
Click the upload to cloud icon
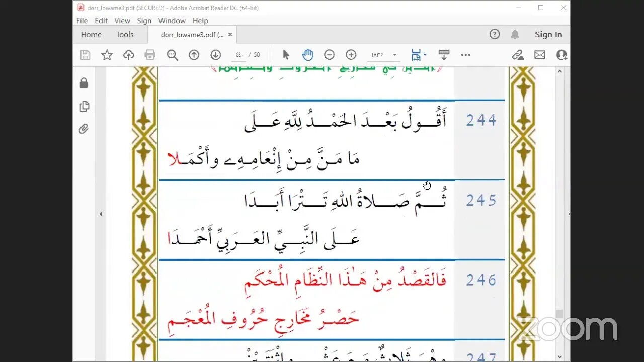pyautogui.click(x=129, y=55)
